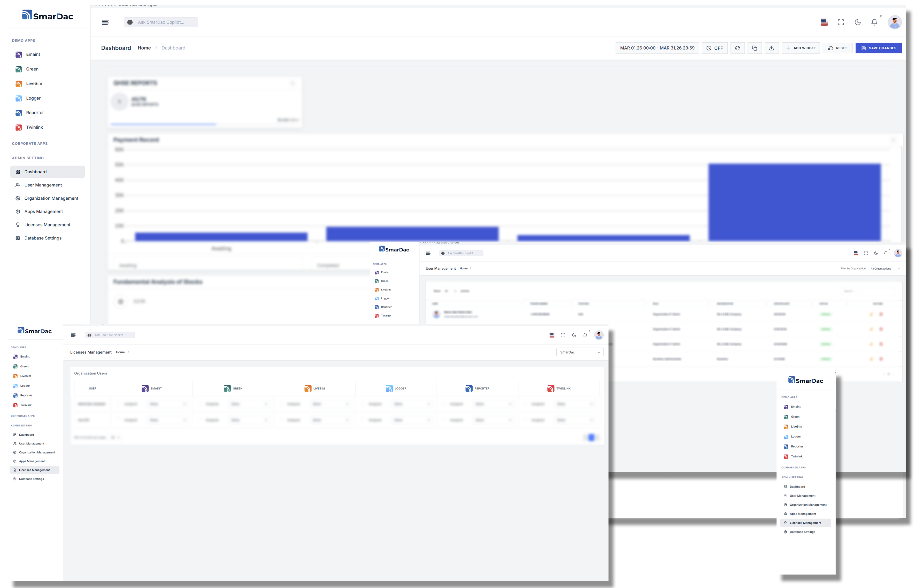The height and width of the screenshot is (588, 915).
Task: Expand the All Organizations filter dropdown
Action: [x=885, y=268]
